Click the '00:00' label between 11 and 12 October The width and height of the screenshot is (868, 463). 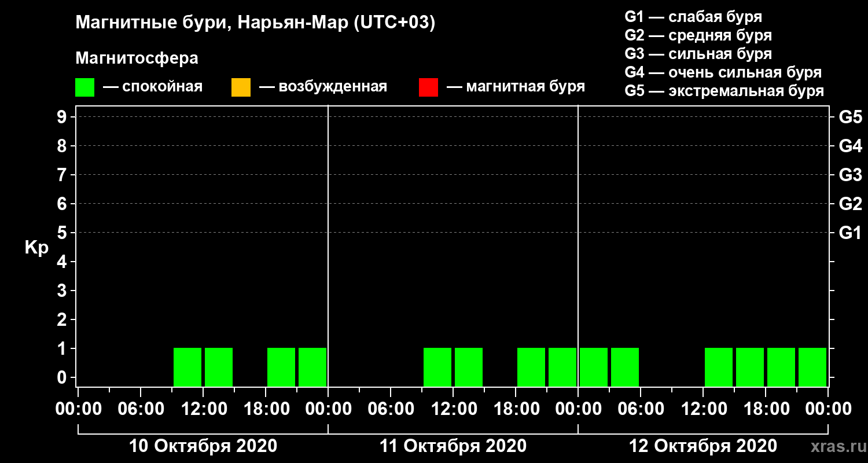click(578, 409)
